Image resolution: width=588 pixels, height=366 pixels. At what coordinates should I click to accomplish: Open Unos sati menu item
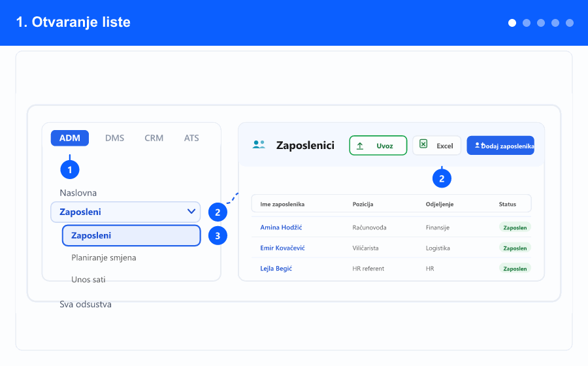point(88,279)
